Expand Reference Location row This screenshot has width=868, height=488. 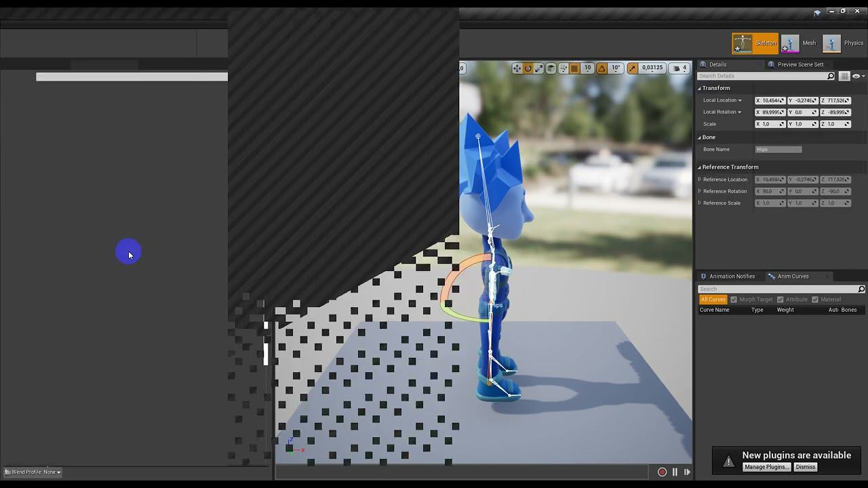tap(700, 180)
